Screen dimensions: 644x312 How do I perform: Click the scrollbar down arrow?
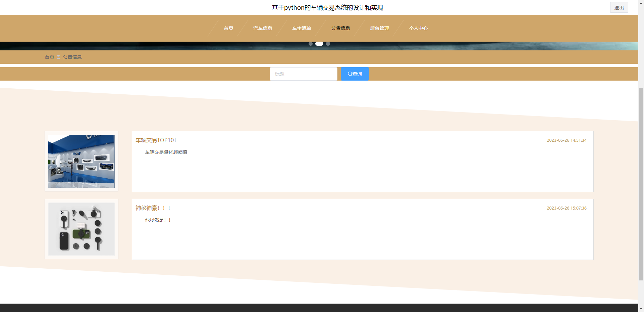tap(641, 309)
